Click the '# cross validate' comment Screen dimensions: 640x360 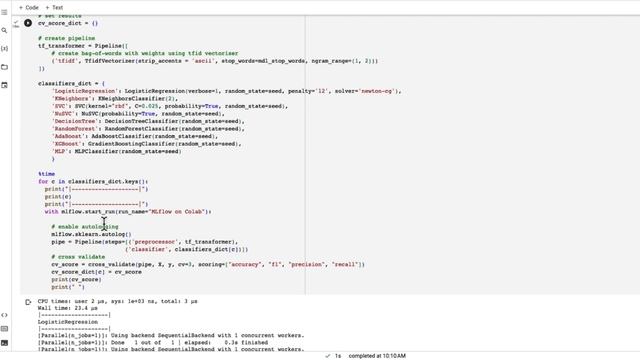[x=78, y=257]
